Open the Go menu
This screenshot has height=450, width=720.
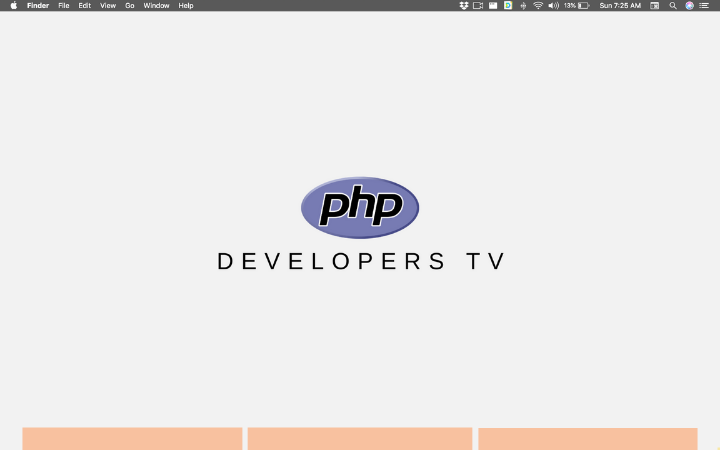tap(130, 6)
